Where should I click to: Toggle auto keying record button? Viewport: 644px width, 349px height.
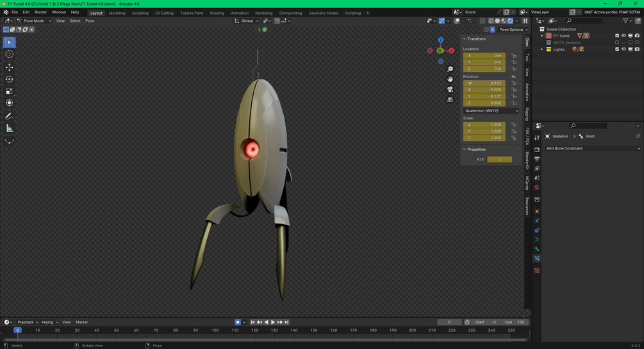(x=237, y=322)
